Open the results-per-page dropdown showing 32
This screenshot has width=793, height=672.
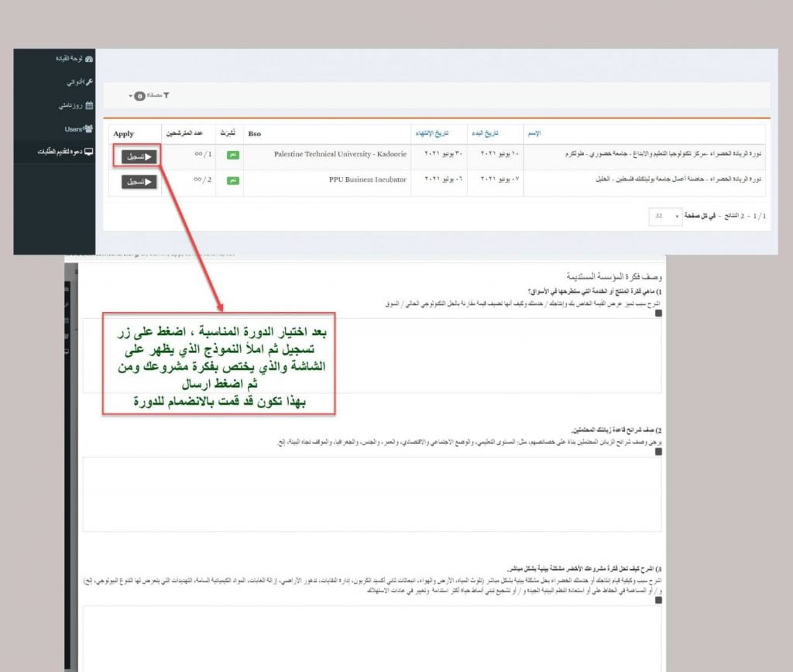coord(665,216)
